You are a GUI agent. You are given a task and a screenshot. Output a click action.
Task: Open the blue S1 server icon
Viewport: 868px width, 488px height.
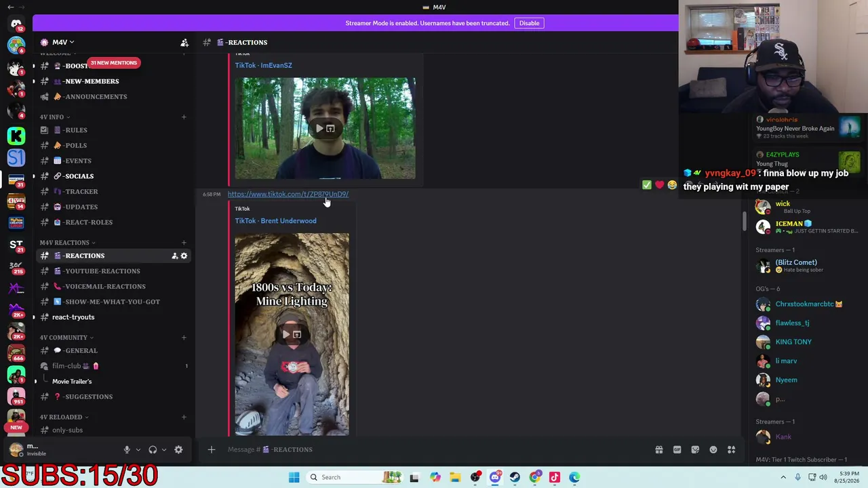pos(16,158)
